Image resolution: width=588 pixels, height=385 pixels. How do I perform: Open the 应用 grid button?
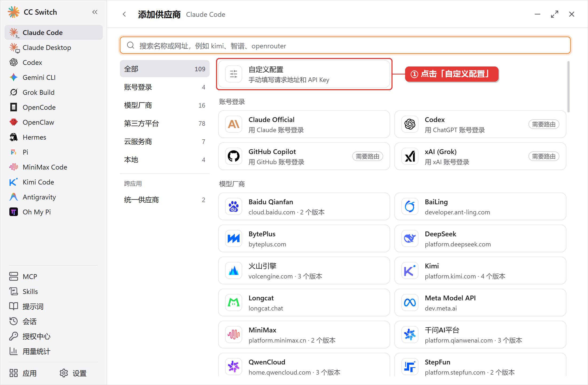pos(23,373)
